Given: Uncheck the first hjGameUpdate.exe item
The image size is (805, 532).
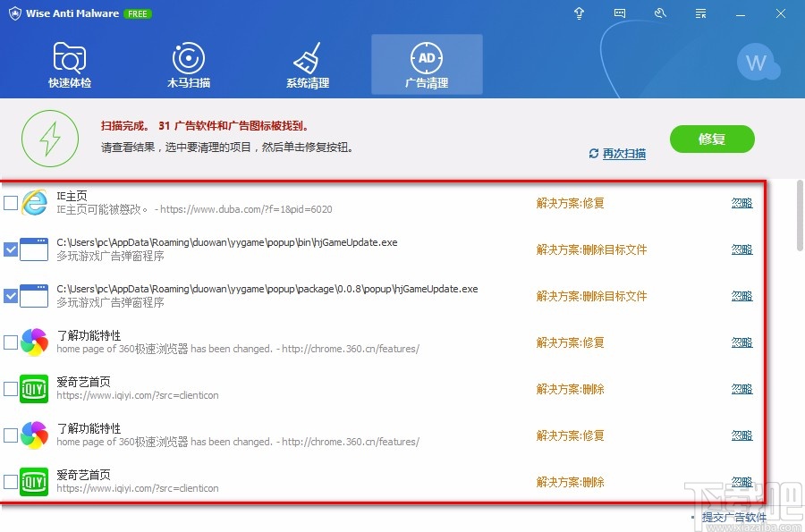Looking at the screenshot, I should 12,249.
